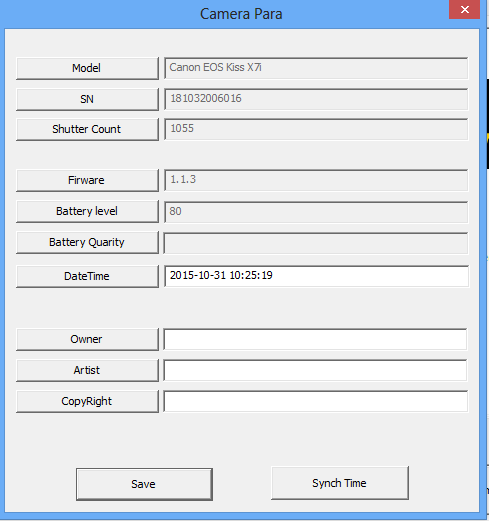Focus the CopyRight input field
This screenshot has height=521, width=489.
tap(315, 401)
